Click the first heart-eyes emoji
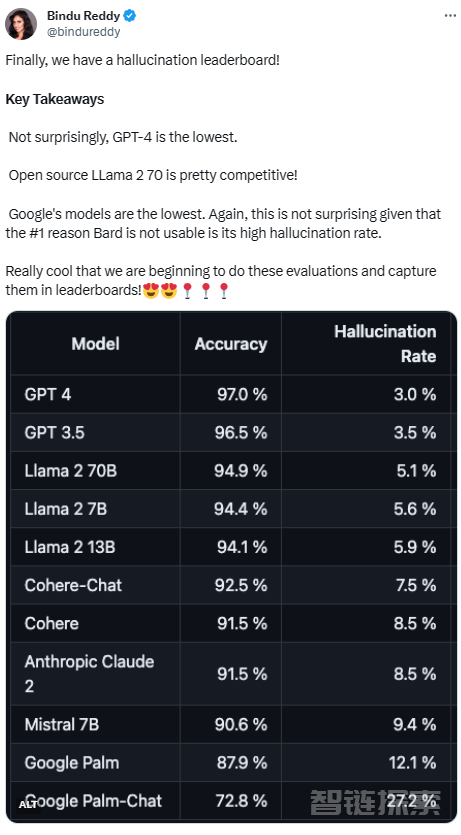Image resolution: width=461 pixels, height=835 pixels. click(151, 290)
